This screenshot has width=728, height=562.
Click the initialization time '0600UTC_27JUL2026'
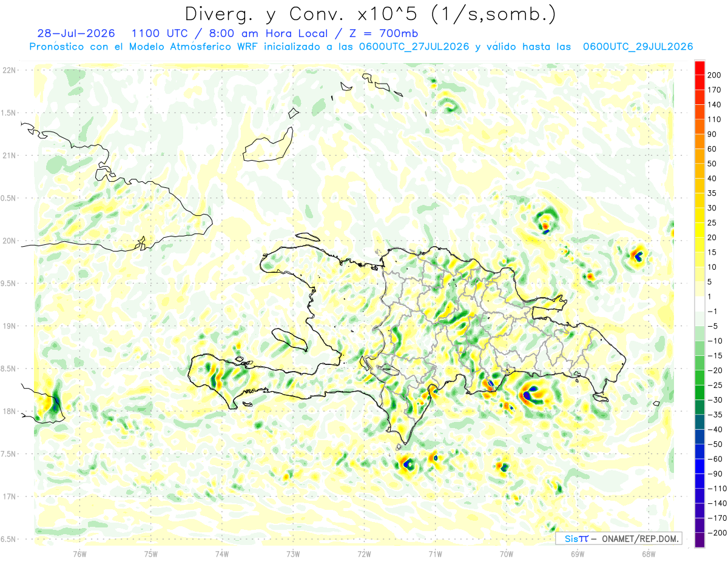(414, 47)
